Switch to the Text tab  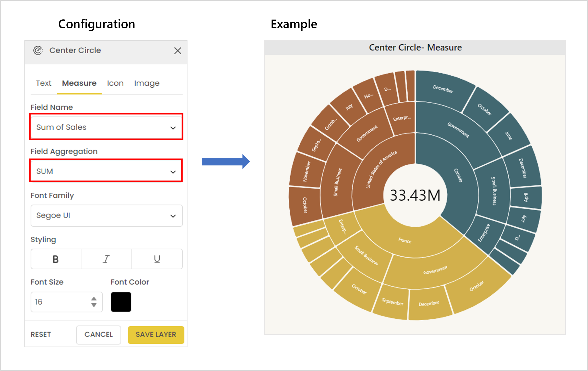(43, 83)
